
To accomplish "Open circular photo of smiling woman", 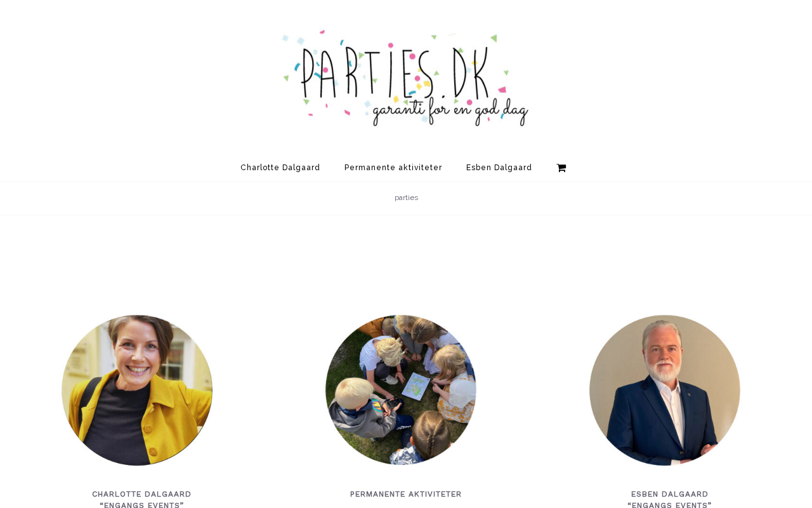I will 137,390.
